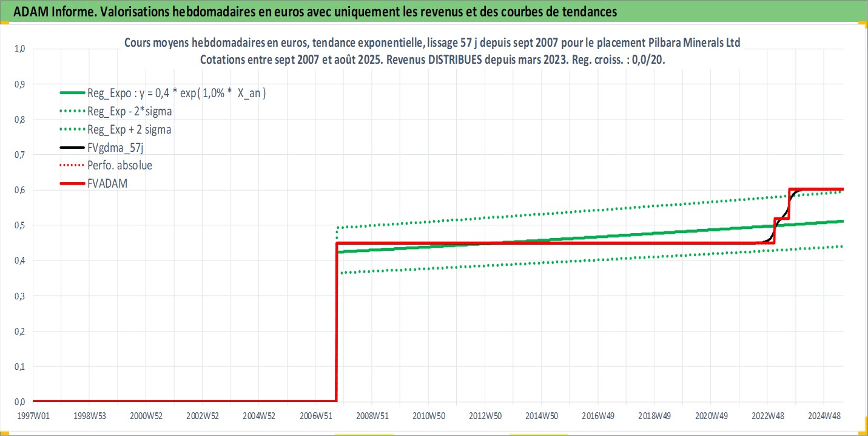Viewport: 868px width, 436px height.
Task: Click x-axis label "2016W49"
Action: click(597, 416)
